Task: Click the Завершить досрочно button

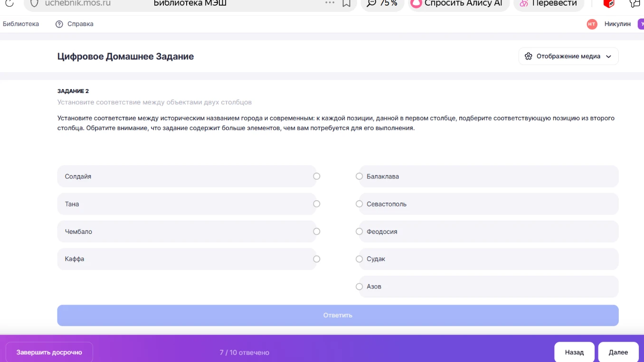Action: 49,352
